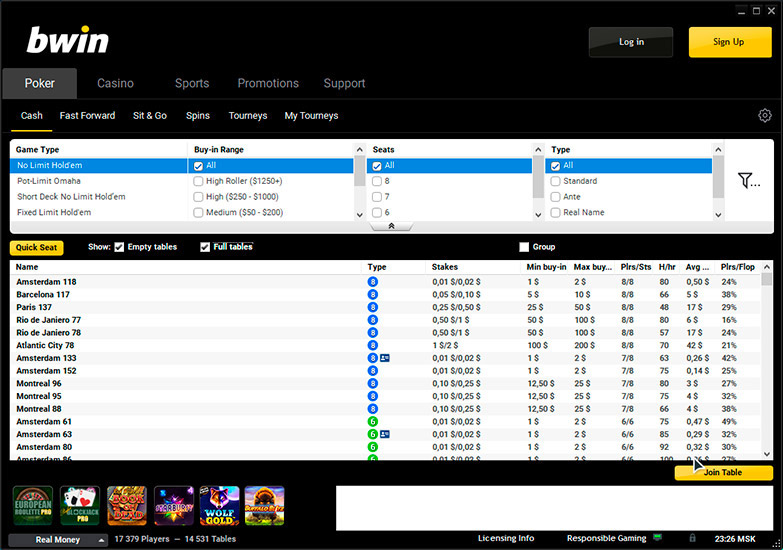This screenshot has height=550, width=783.
Task: Open the settings gear icon
Action: click(x=765, y=115)
